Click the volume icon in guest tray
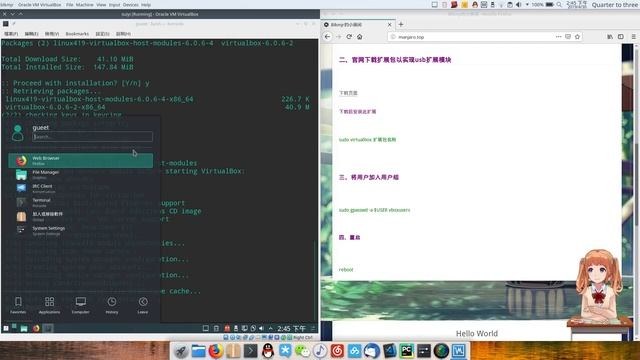 (261, 328)
